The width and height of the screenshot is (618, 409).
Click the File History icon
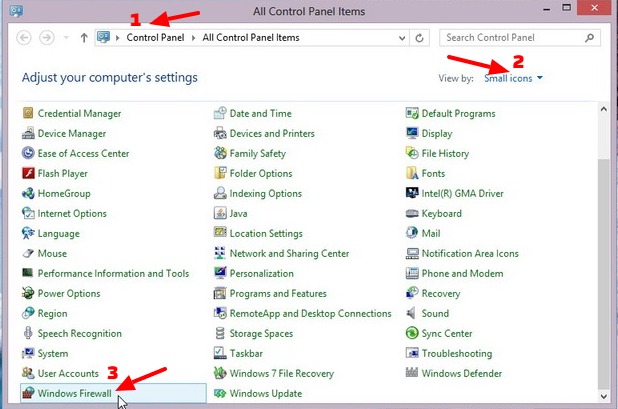point(412,153)
